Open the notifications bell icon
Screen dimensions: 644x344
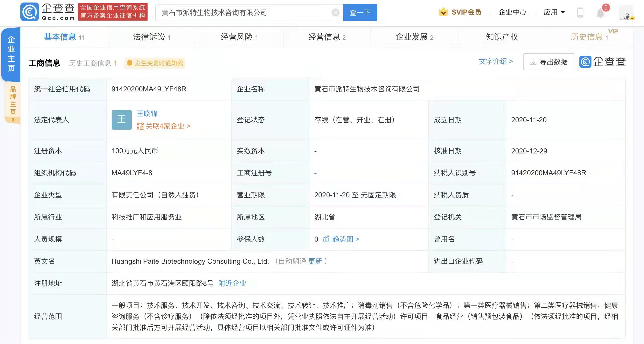click(x=600, y=13)
